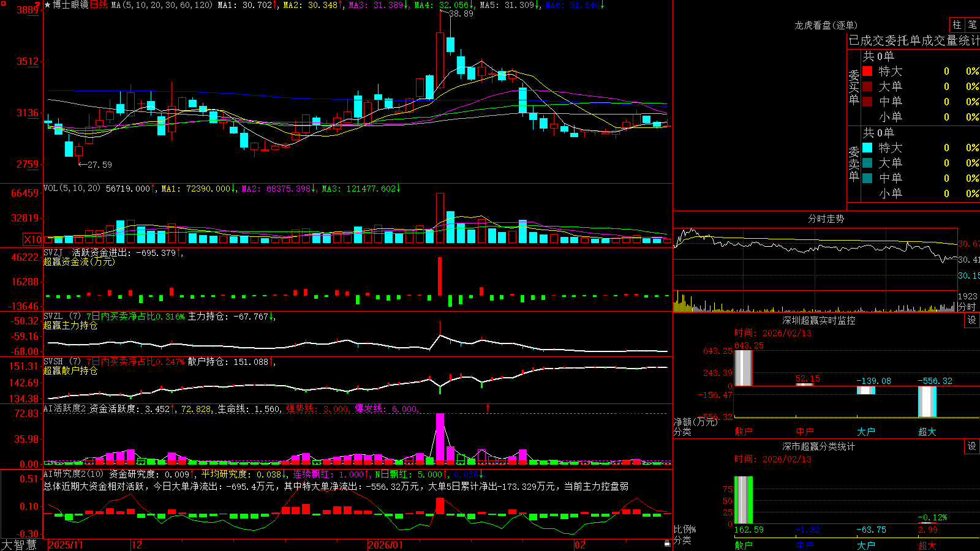Click the red question mark help icon
Screen dimensions: 980x551
coord(37,5)
